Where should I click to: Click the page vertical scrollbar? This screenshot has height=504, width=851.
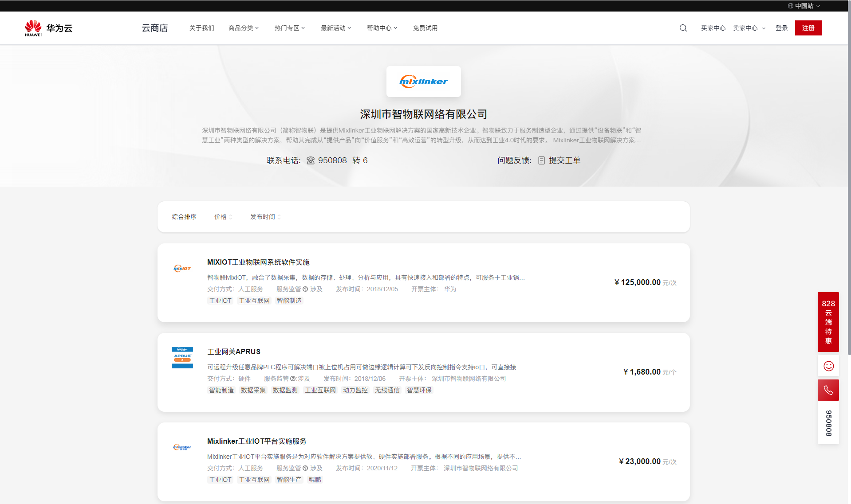coord(849,177)
